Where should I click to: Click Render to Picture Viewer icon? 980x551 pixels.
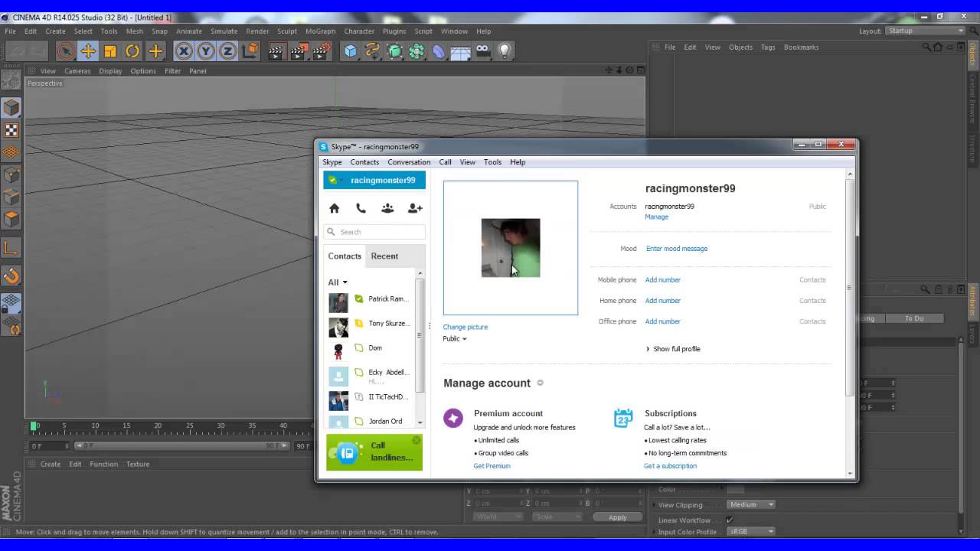pyautogui.click(x=299, y=51)
